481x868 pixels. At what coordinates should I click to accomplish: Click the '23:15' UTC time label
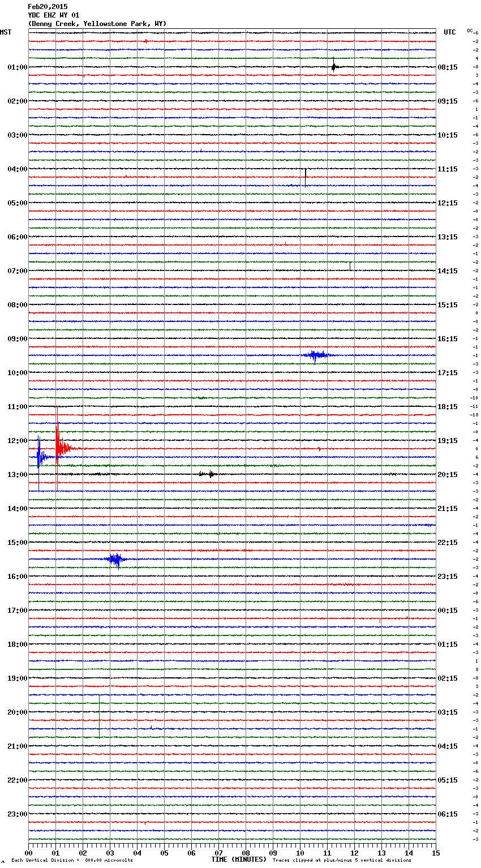[448, 577]
